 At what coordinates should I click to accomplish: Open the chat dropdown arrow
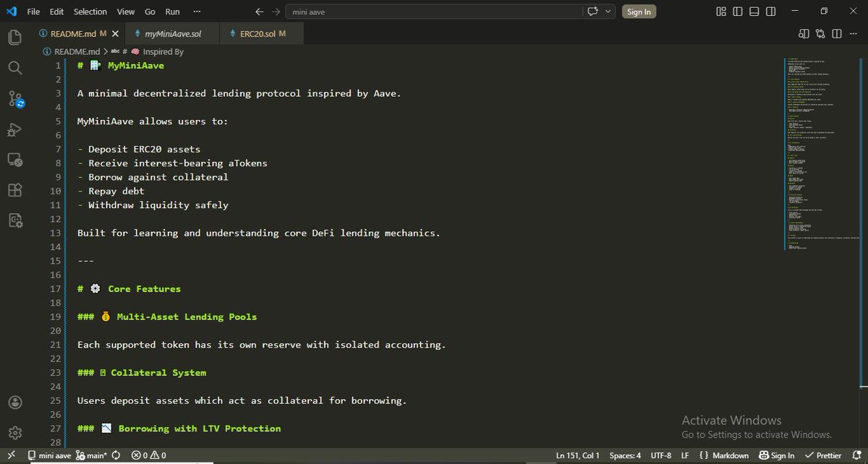[608, 12]
